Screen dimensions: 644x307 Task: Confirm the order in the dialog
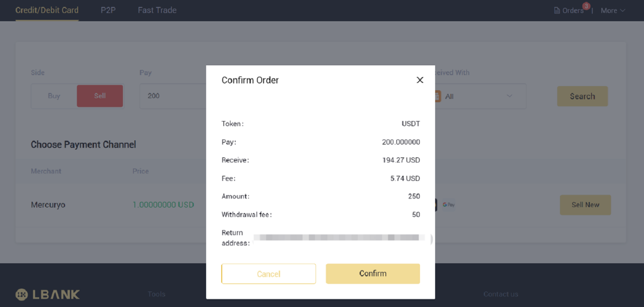click(373, 273)
